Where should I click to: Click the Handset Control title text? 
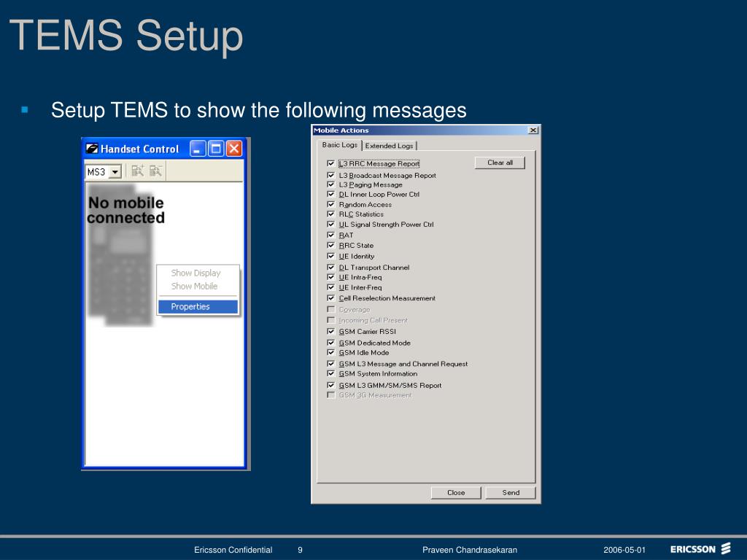(x=139, y=149)
